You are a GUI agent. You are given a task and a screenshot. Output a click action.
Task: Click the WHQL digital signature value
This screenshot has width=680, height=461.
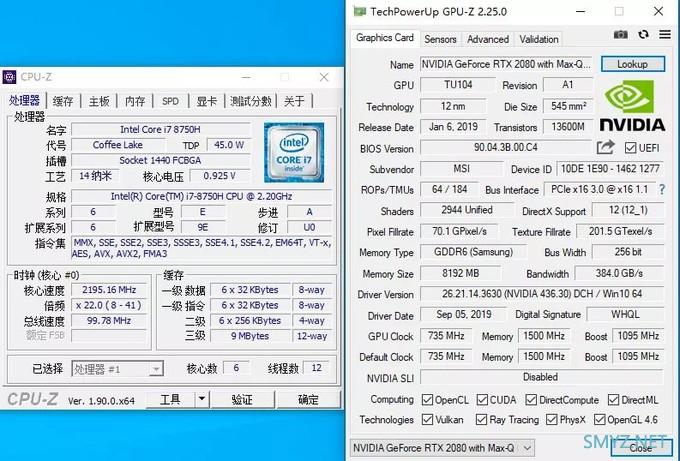pos(625,314)
